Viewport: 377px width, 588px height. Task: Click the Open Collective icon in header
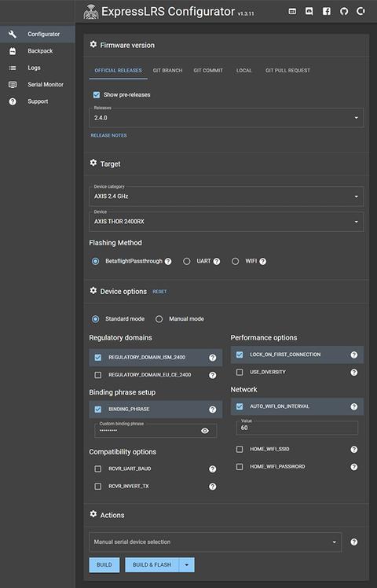[x=361, y=11]
